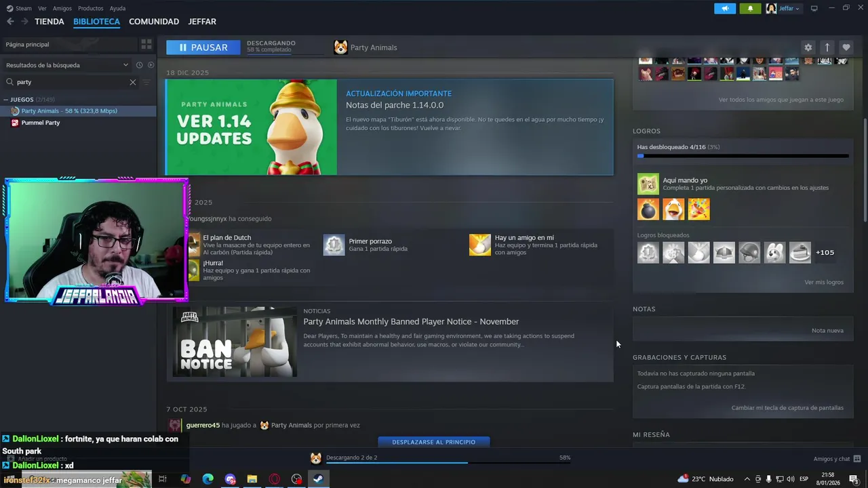
Task: Open guerrero45 profile link
Action: coord(203,425)
